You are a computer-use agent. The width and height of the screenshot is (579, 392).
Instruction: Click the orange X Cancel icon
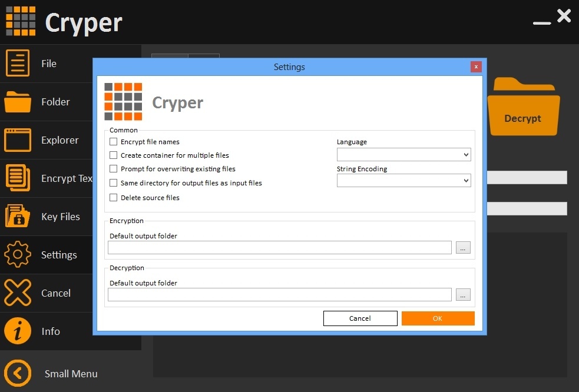(x=17, y=293)
